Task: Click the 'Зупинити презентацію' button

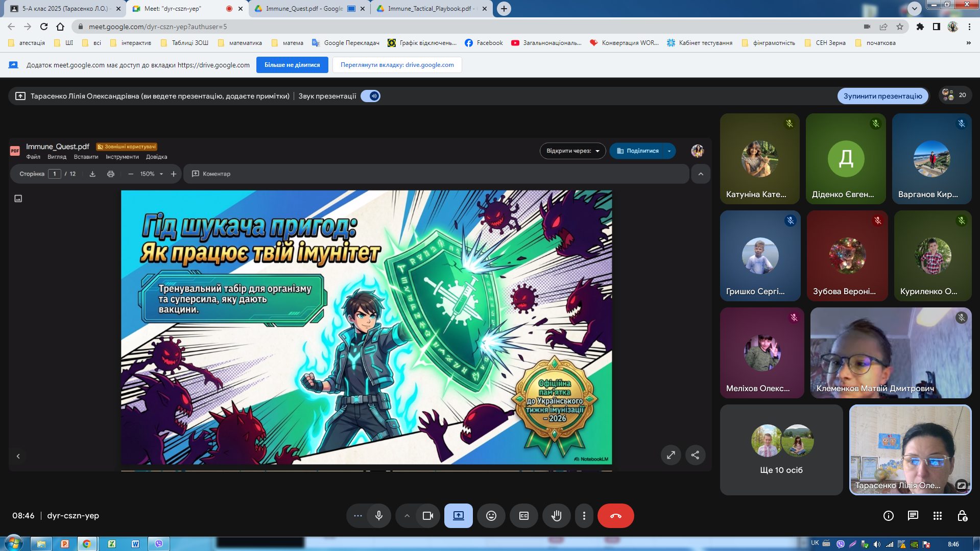Action: (x=882, y=96)
